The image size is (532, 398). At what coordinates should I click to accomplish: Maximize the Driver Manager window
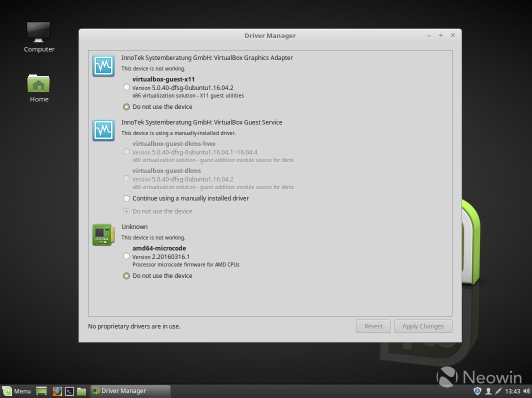coord(440,35)
